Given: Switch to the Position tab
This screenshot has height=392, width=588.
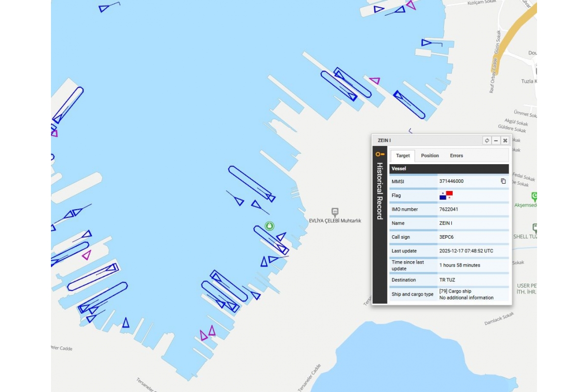Looking at the screenshot, I should pyautogui.click(x=430, y=156).
